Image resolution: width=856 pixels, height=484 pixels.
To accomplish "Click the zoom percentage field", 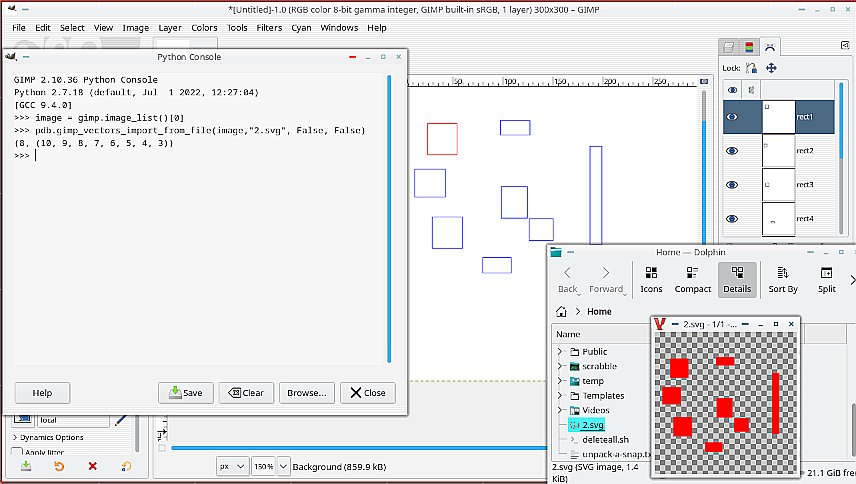I will coord(264,467).
